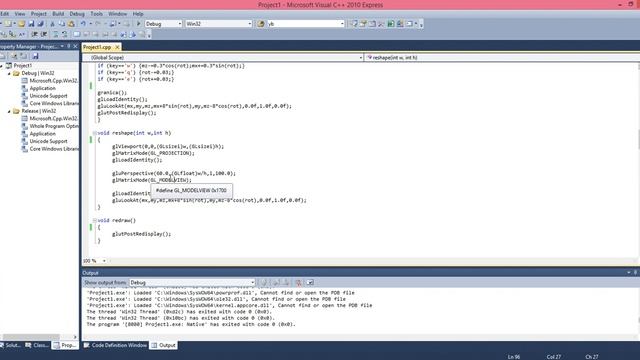Select Application under Release | Win32
640x360 pixels.
coord(42,134)
